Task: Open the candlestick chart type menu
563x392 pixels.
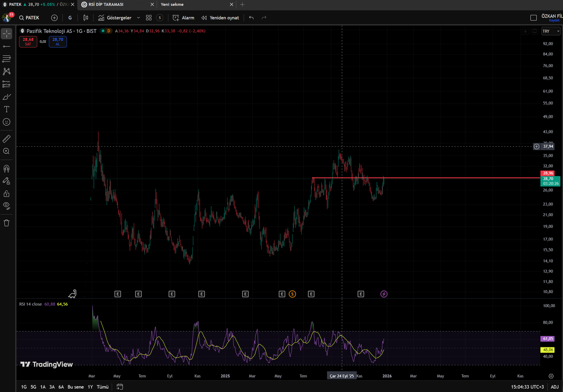Action: click(x=85, y=18)
